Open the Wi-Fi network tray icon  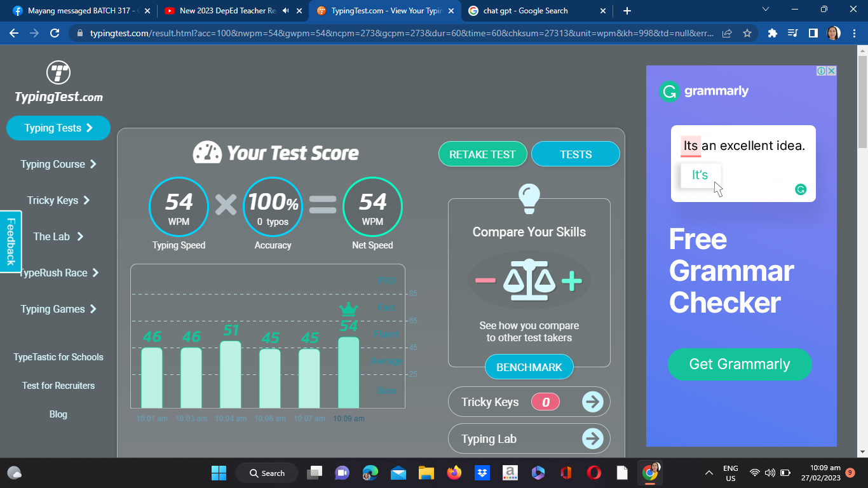pos(755,473)
